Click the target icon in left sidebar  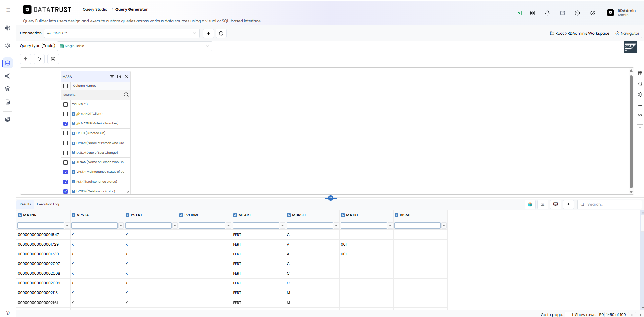(8, 28)
